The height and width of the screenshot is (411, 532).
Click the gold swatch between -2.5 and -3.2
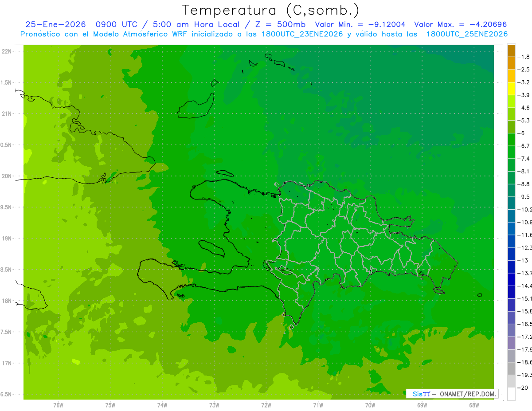(511, 76)
